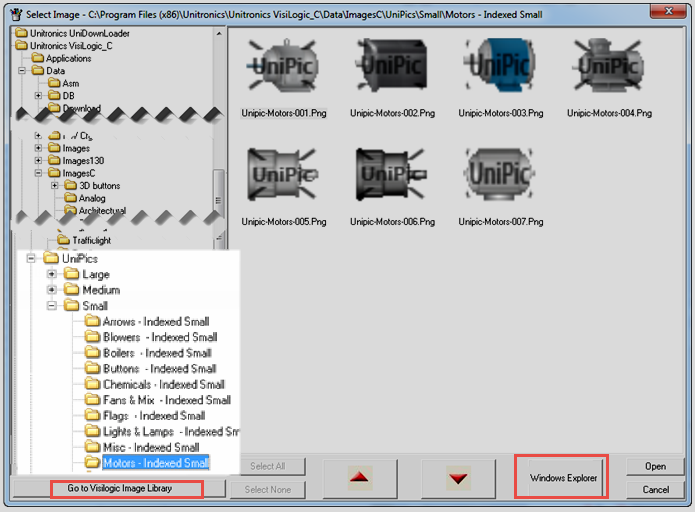
Task: Close the Select Image dialog
Action: (669, 11)
